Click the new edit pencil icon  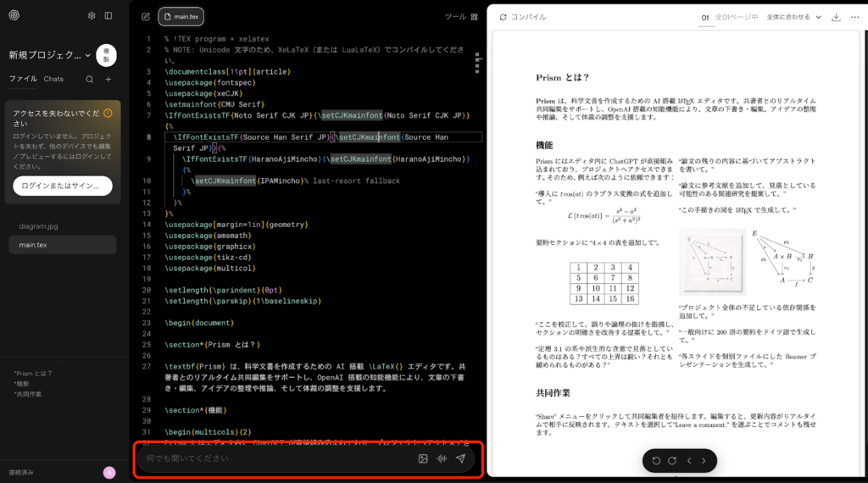pyautogui.click(x=146, y=17)
